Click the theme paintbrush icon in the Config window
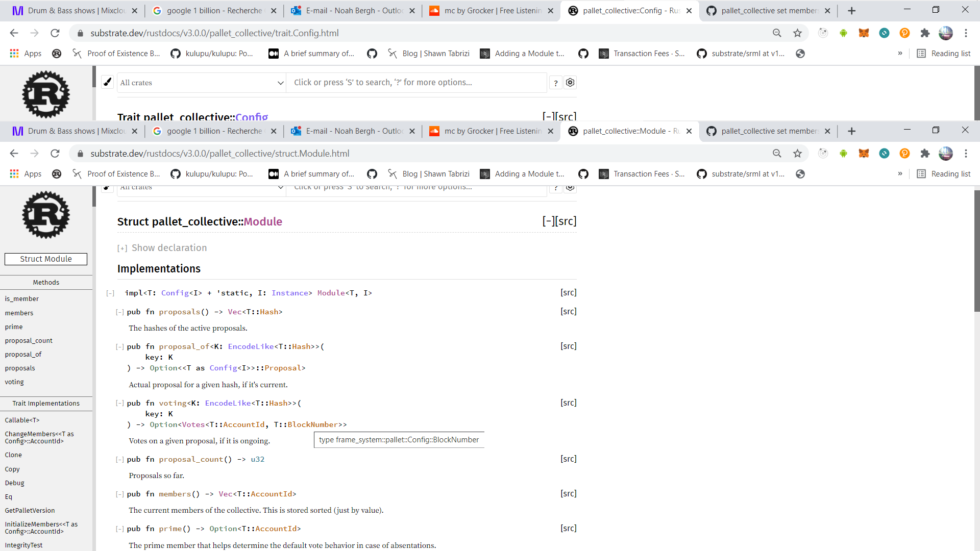Image resolution: width=980 pixels, height=551 pixels. pos(107,82)
